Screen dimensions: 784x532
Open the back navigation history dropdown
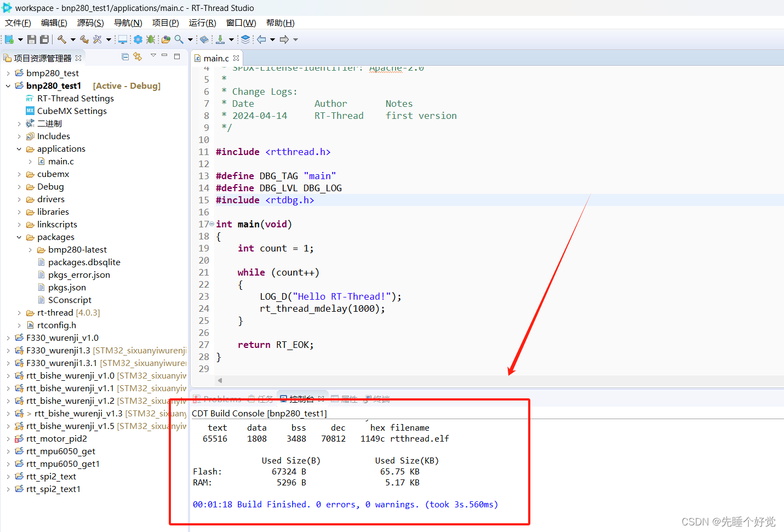272,39
